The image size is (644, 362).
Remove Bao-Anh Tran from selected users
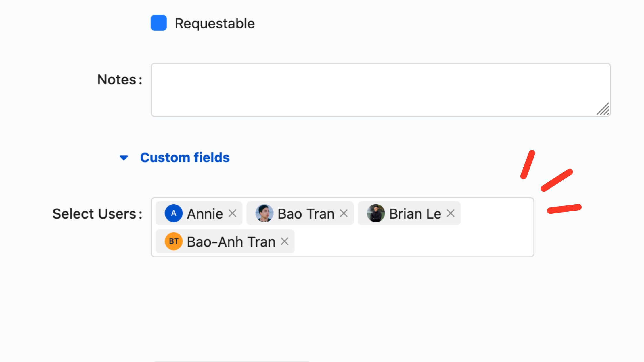pyautogui.click(x=285, y=241)
